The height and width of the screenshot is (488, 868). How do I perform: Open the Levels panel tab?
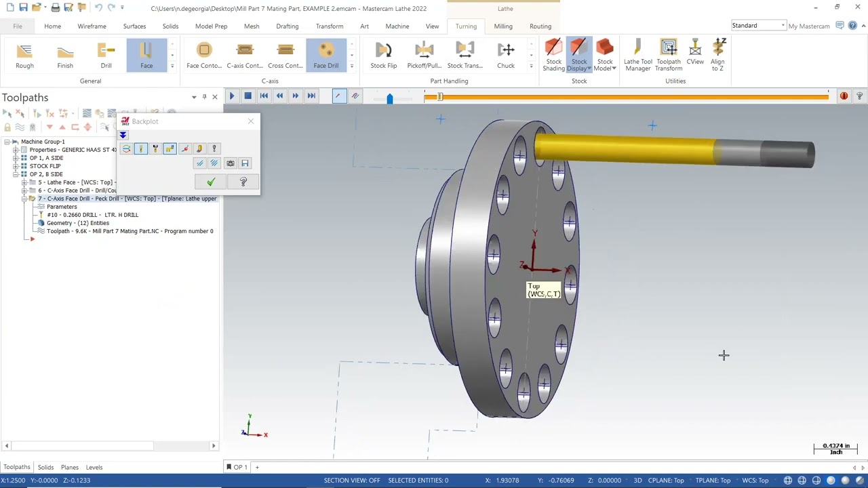coord(94,467)
